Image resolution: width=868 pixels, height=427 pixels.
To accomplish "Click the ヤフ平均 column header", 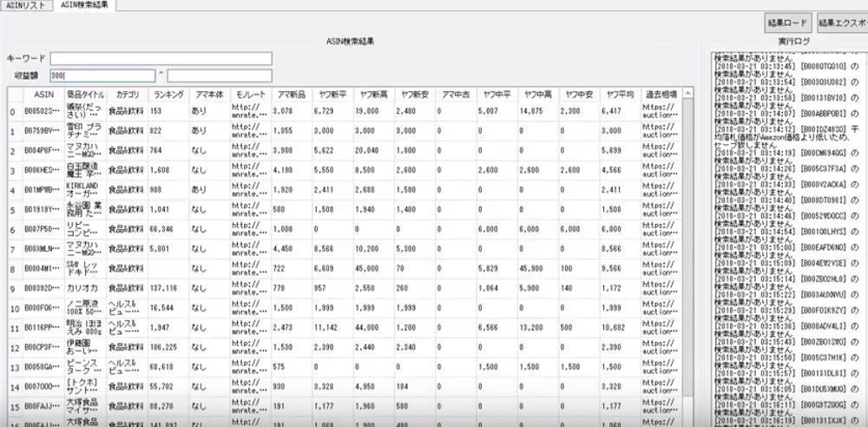I will [621, 94].
